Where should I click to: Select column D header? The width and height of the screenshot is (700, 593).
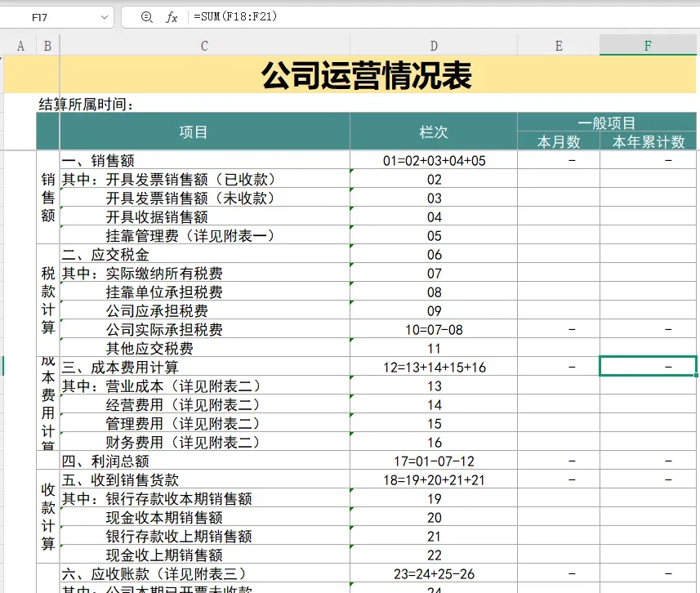tap(434, 46)
